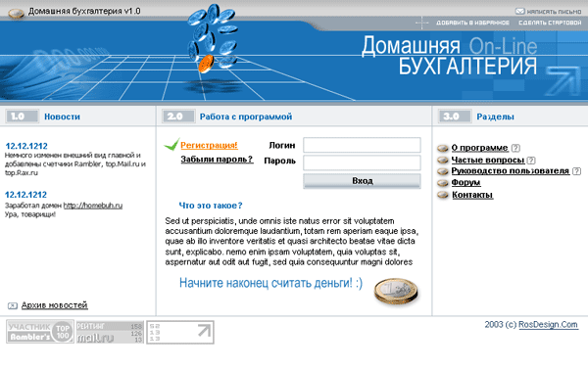The image size is (588, 369).
Task: Click the 'Логин' field label
Action: (282, 146)
